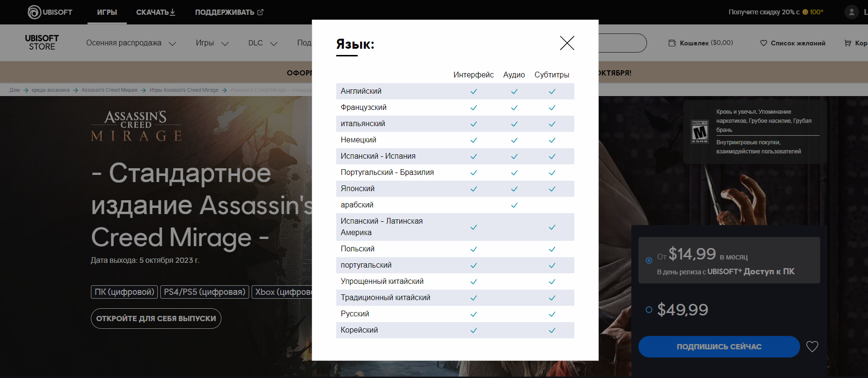Screen dimensions: 868x378
Task: Click the Дом breadcrumb link
Action: [x=14, y=90]
